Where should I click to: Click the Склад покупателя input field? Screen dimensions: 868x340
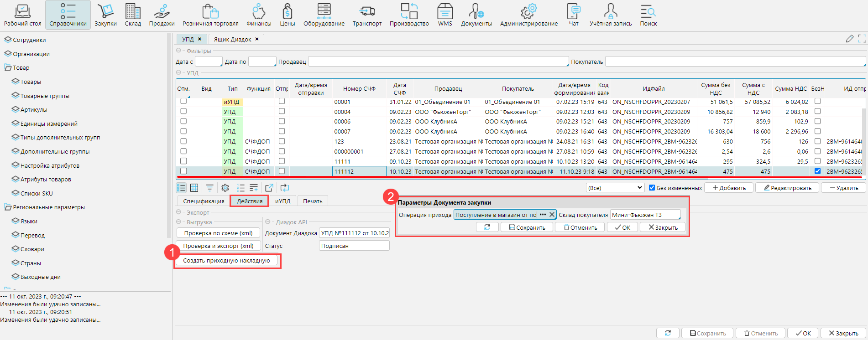pos(644,215)
